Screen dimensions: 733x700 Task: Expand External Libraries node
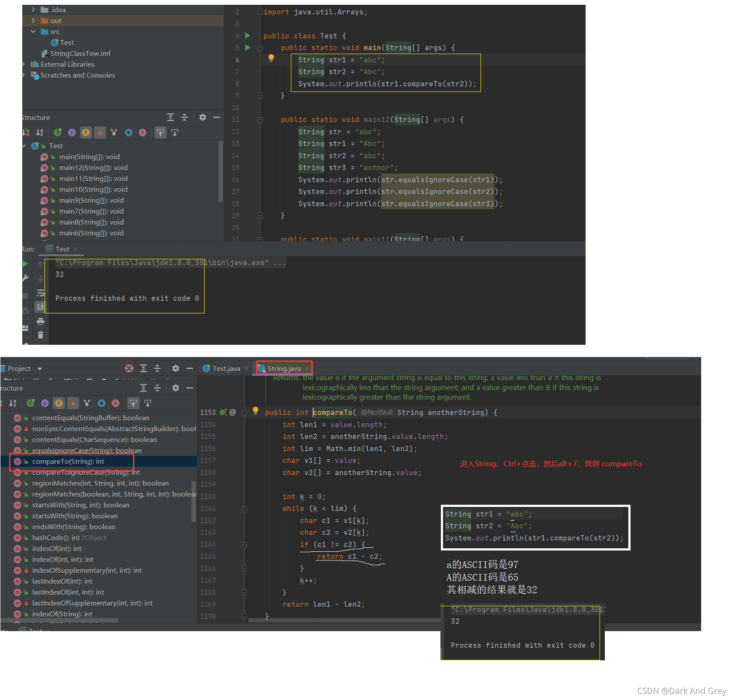(24, 64)
